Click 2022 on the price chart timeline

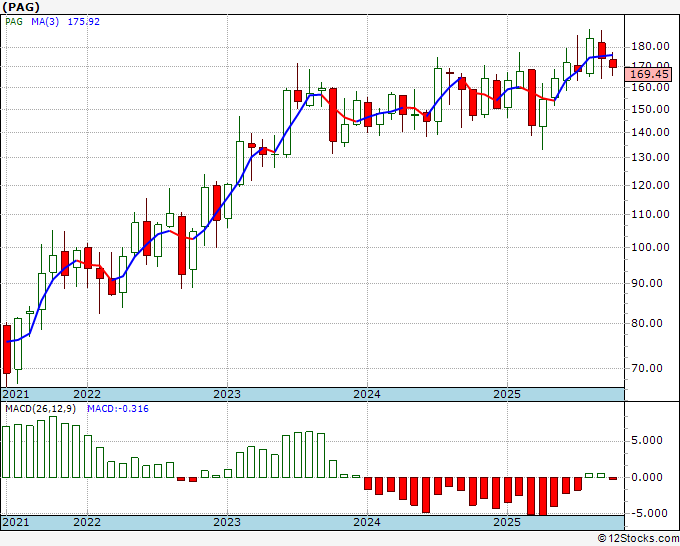(x=87, y=394)
